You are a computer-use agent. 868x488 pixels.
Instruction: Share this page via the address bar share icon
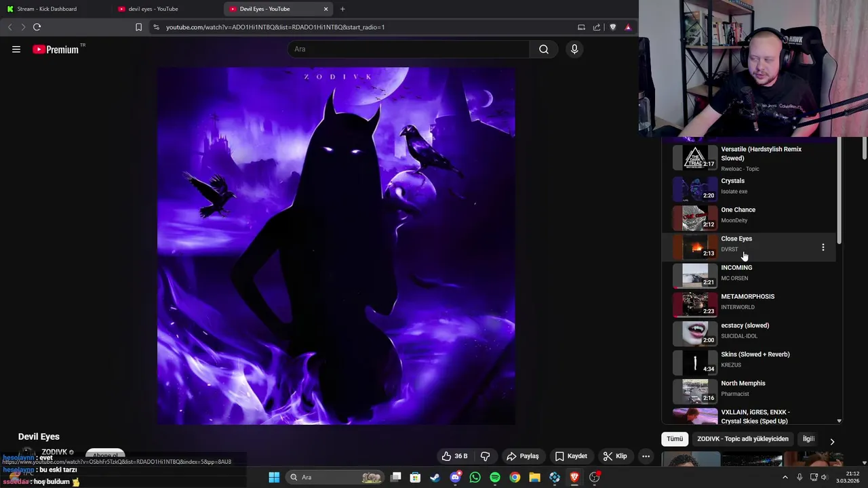597,27
